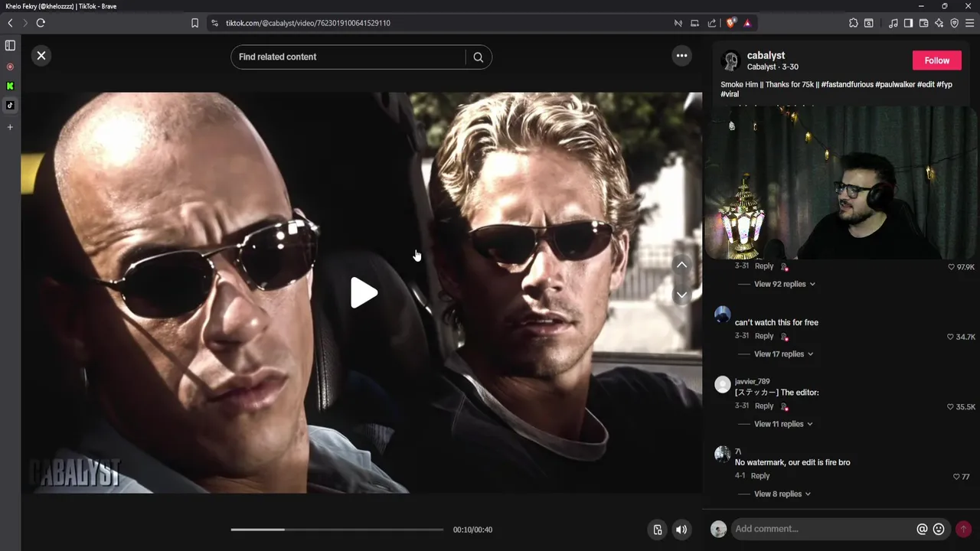Screen dimensions: 980x551
Task: Bookmark this page in Brave
Action: click(194, 23)
